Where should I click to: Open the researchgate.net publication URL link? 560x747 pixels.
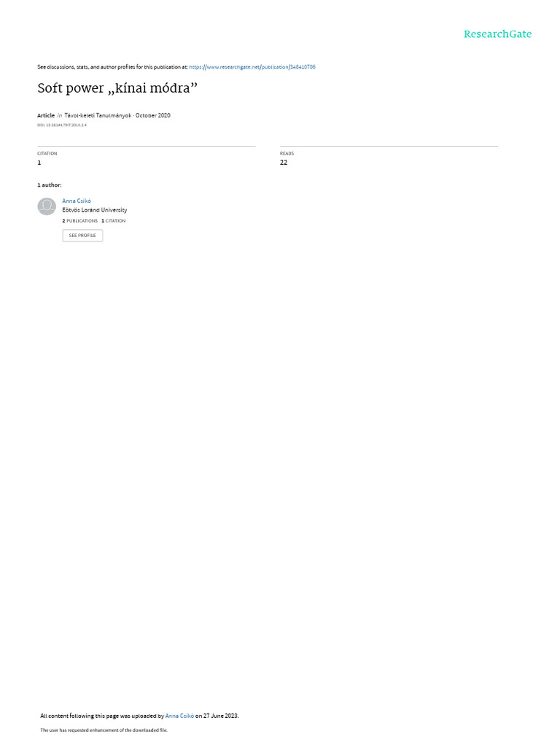coord(252,67)
